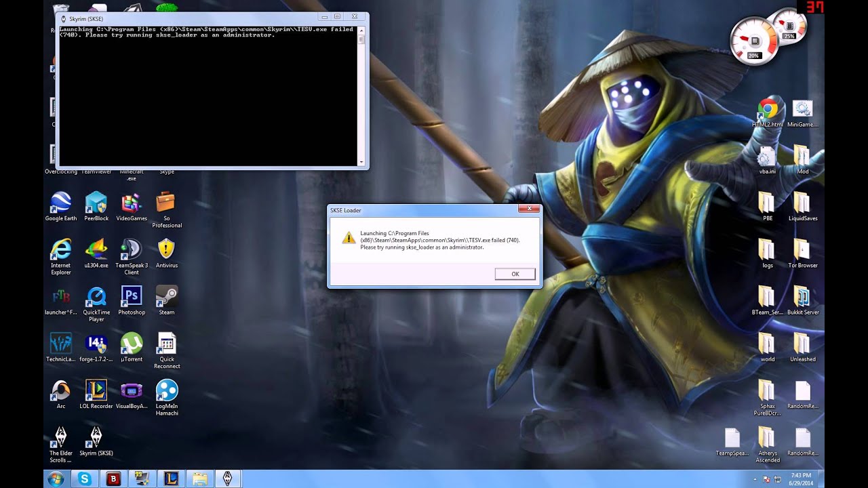The height and width of the screenshot is (488, 868).
Task: Launch µTorrent from desktop
Action: pyautogui.click(x=132, y=347)
